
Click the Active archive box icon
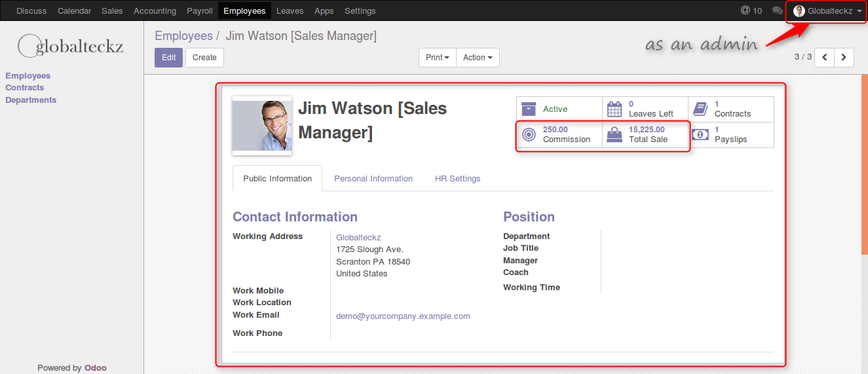529,109
